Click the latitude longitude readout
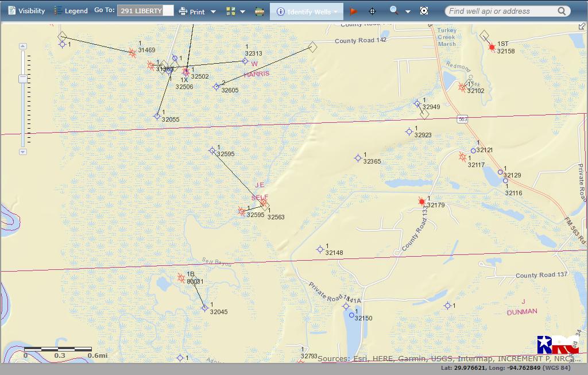 tap(506, 368)
